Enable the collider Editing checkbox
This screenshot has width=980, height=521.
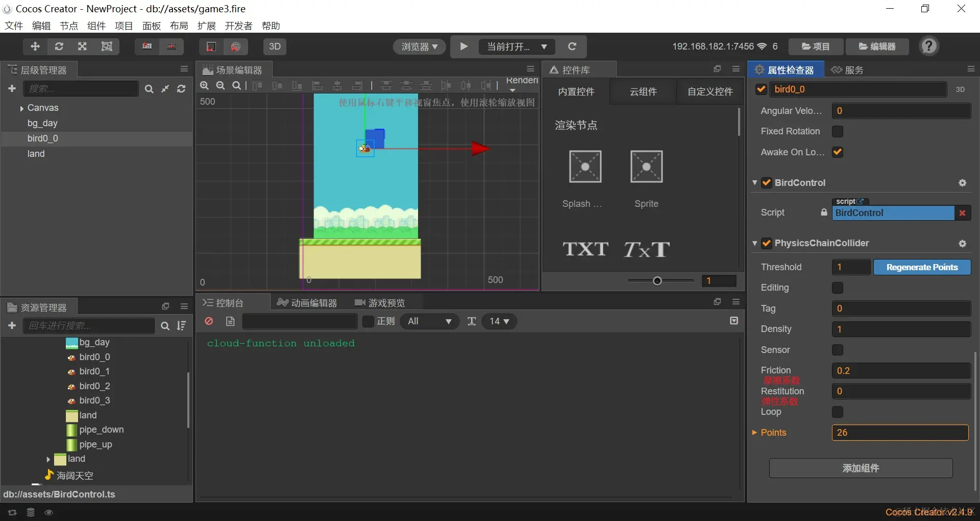click(x=838, y=288)
